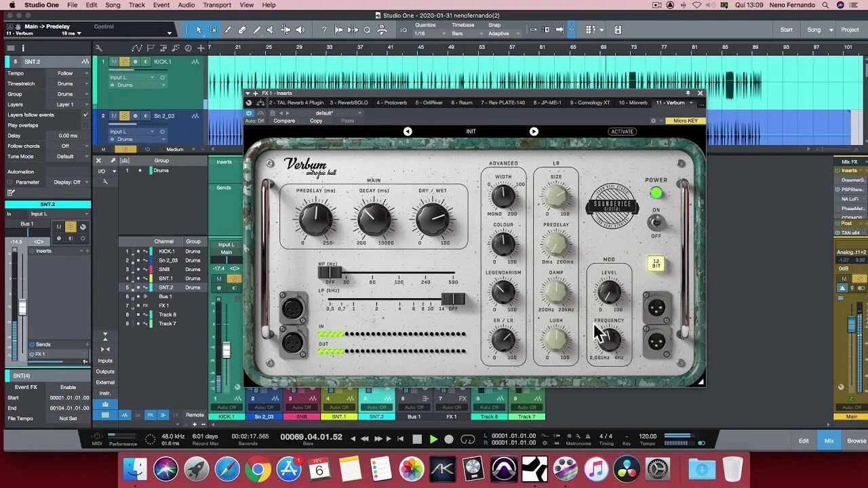
Task: Click the DECAY (ms) knob
Action: [x=374, y=219]
